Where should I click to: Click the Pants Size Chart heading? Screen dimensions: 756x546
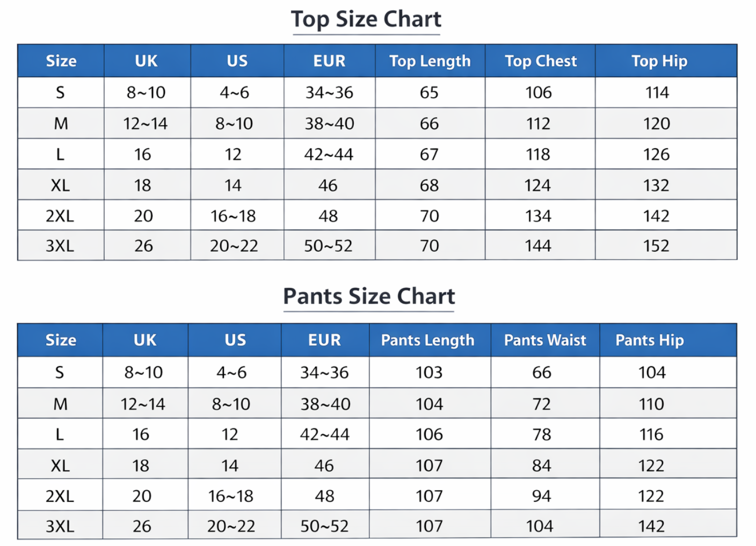[369, 296]
